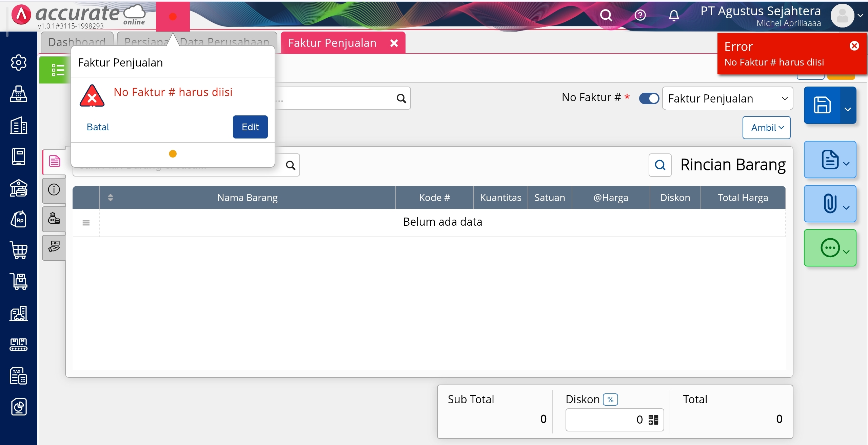Open the settings gear in sidebar
This screenshot has height=445, width=868.
tap(19, 62)
